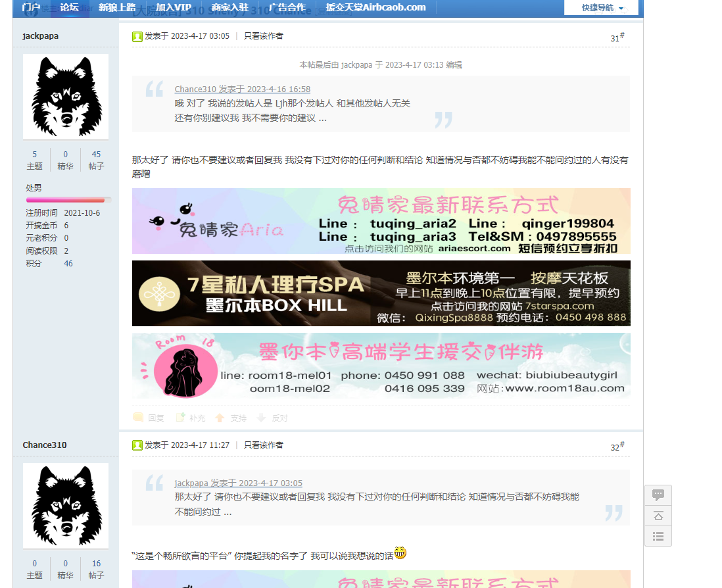The image size is (722, 588).
Task: Click jackpapa's 精华 count 0
Action: coord(65,155)
